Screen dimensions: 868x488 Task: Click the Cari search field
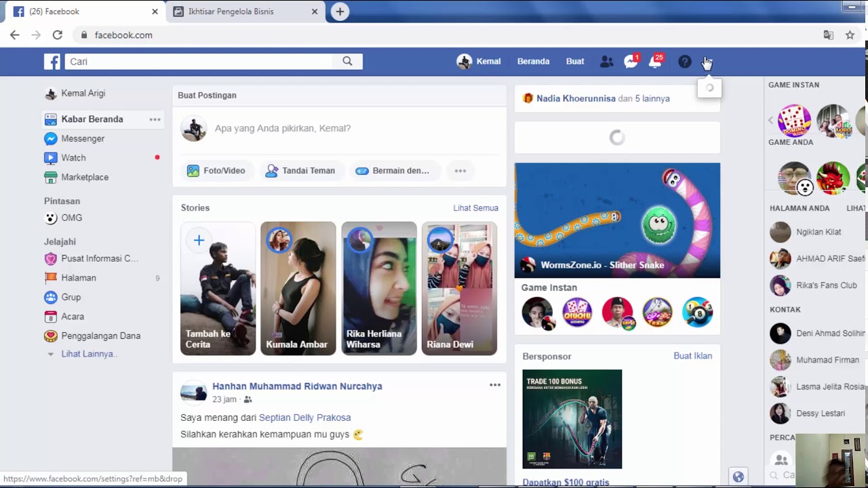[x=199, y=62]
